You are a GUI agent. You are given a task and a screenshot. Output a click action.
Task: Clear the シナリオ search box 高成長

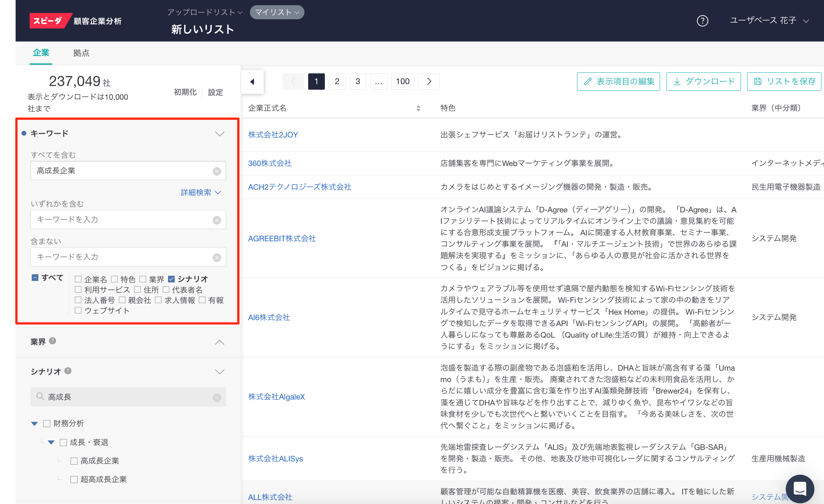click(217, 398)
